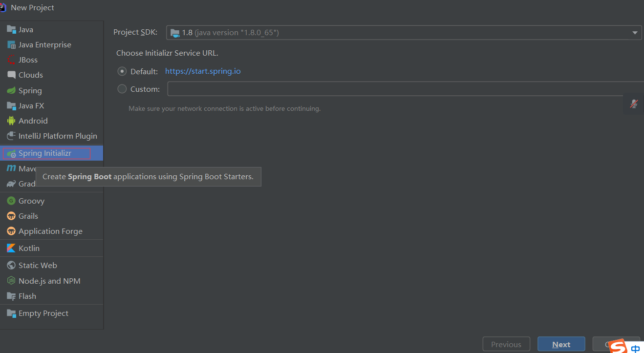Choose the Spring framework category

pos(30,90)
